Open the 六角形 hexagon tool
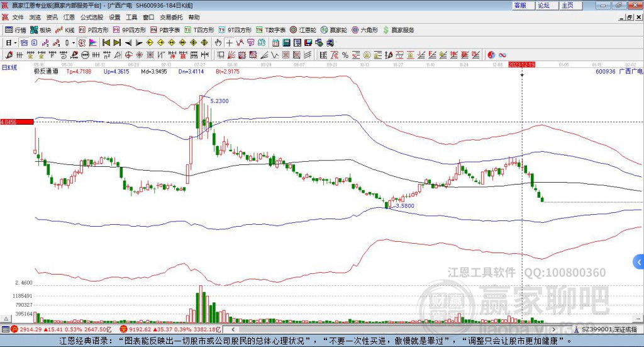 [364, 30]
